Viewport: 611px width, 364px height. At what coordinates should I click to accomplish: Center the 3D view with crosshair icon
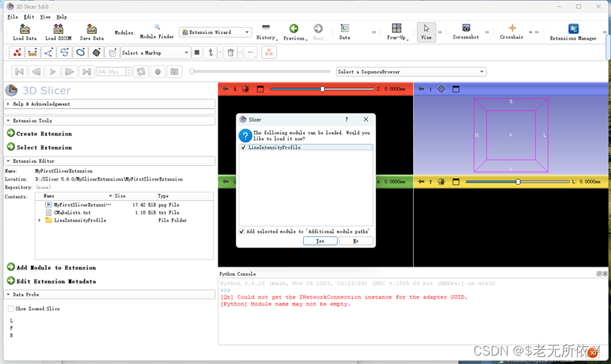(441, 89)
